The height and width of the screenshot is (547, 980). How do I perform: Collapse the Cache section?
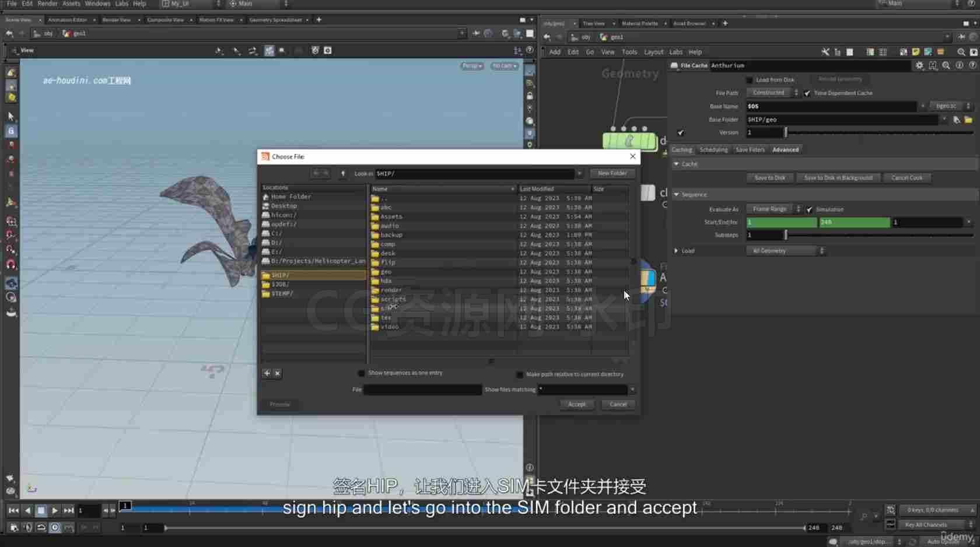[677, 164]
